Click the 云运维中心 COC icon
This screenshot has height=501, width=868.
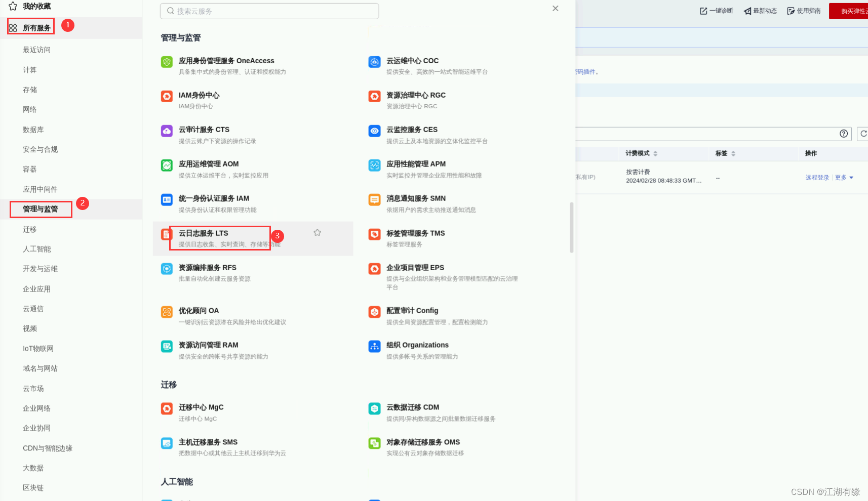pos(374,62)
